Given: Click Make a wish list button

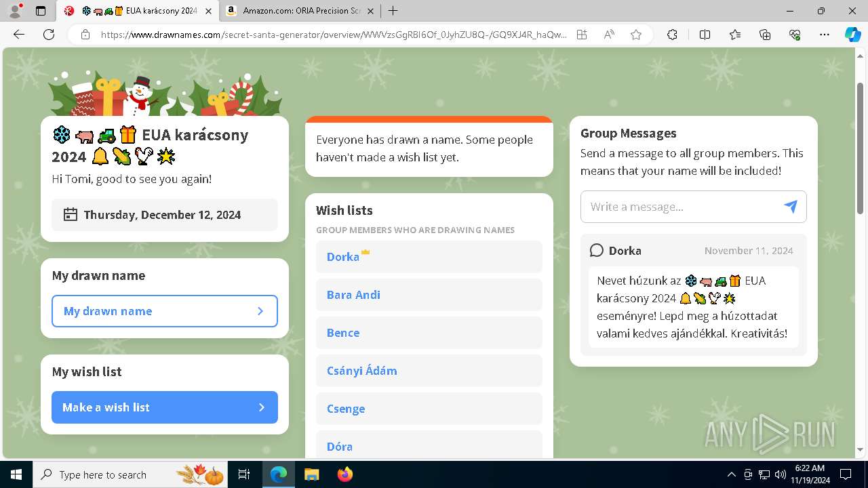Looking at the screenshot, I should [x=165, y=407].
